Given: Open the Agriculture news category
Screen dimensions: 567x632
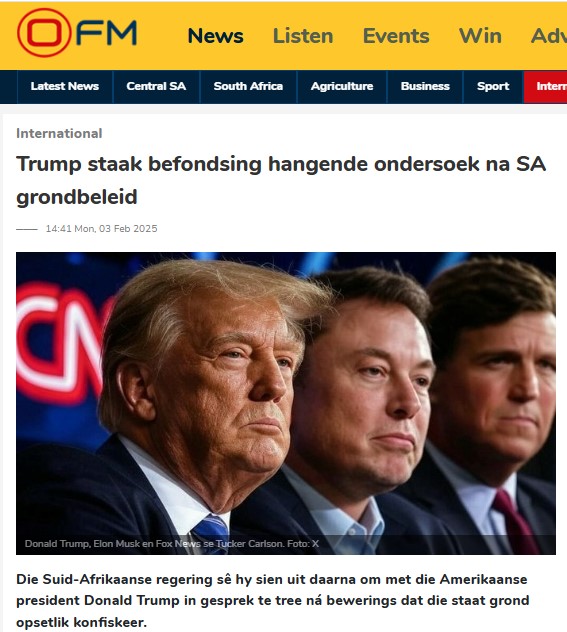Looking at the screenshot, I should pos(342,86).
